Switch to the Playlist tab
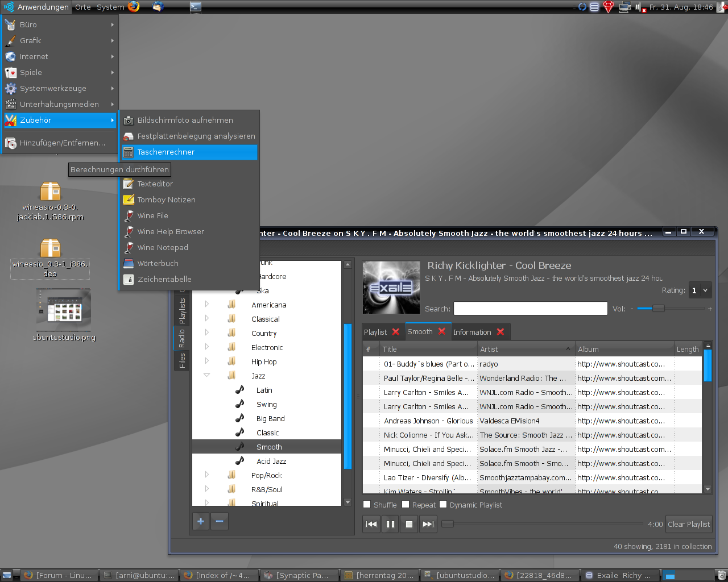The height and width of the screenshot is (582, 728). [375, 332]
